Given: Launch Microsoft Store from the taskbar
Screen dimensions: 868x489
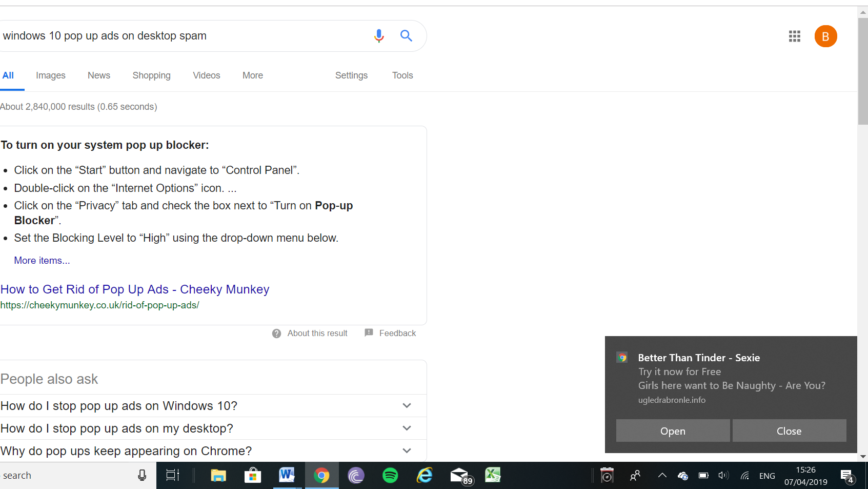Looking at the screenshot, I should point(253,476).
